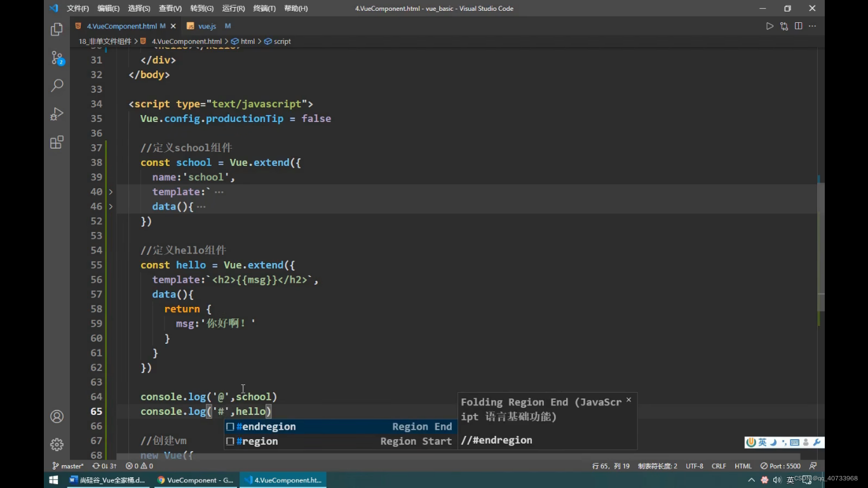
Task: Close the suggestion documentation popup
Action: click(x=628, y=400)
